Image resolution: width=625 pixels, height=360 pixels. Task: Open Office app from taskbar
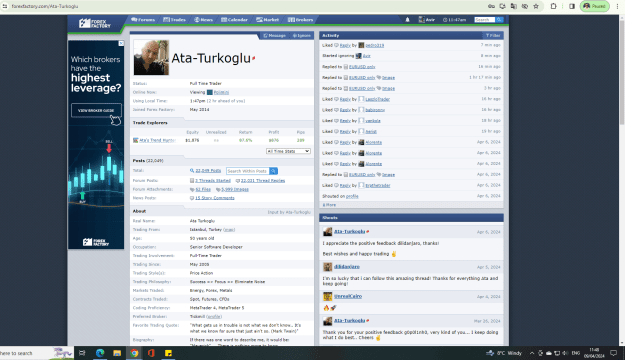coord(151,353)
